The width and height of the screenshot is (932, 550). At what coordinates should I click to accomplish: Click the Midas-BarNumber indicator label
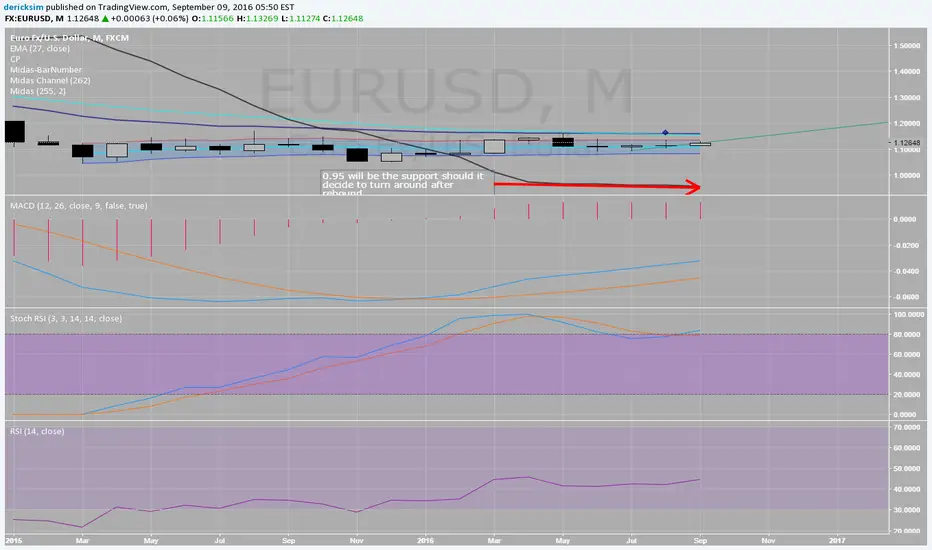click(46, 70)
